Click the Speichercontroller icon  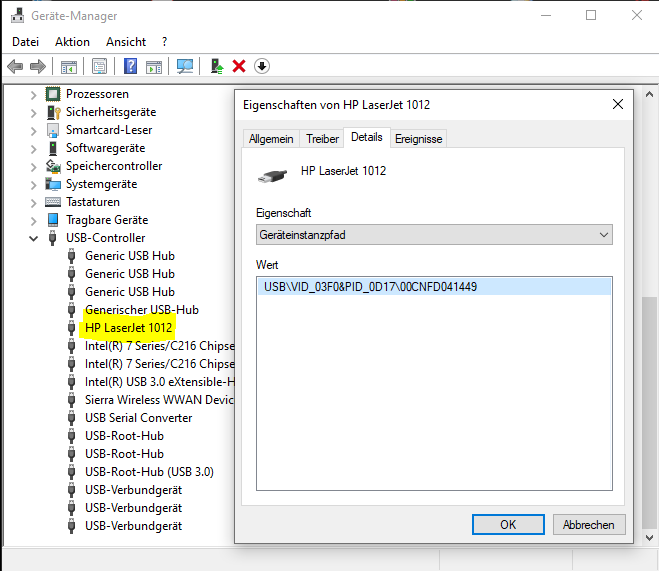point(53,166)
